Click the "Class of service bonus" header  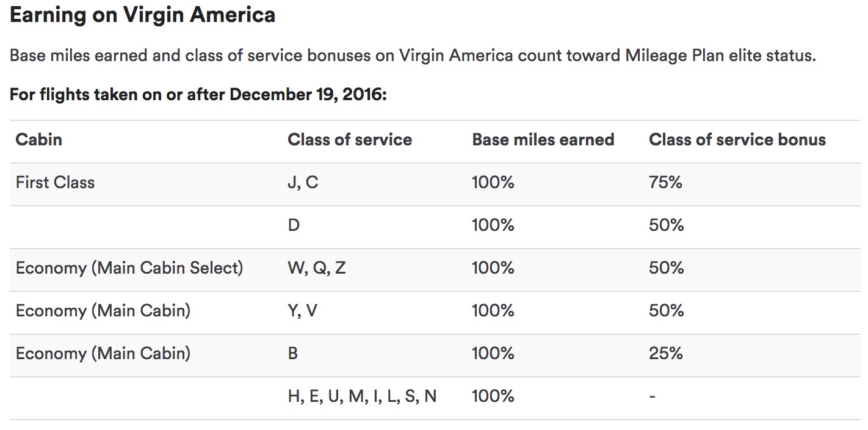(x=737, y=140)
